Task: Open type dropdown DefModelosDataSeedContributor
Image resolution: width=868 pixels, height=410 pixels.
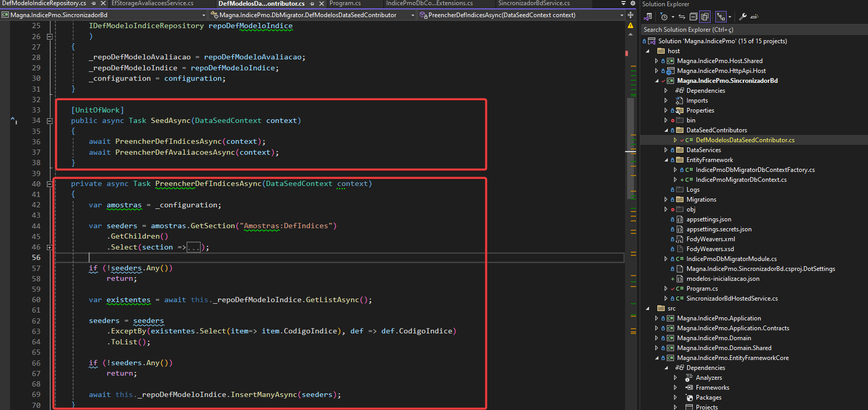Action: 313,15
